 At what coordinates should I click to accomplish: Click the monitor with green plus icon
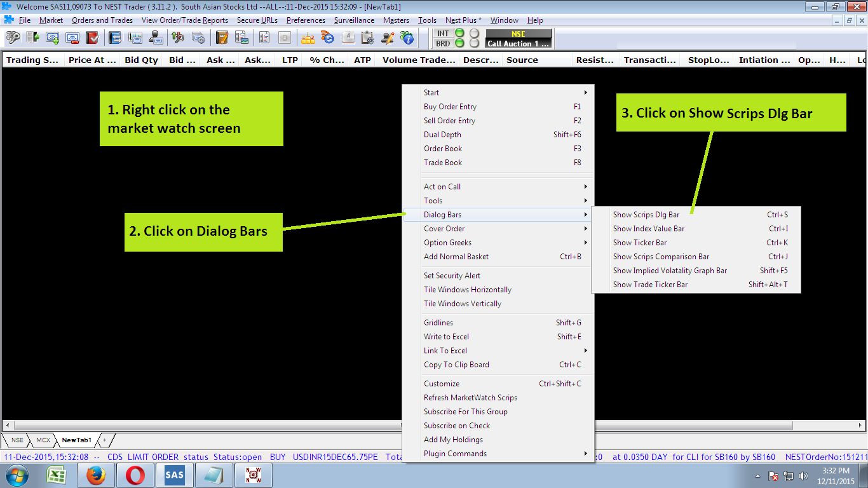pyautogui.click(x=53, y=38)
